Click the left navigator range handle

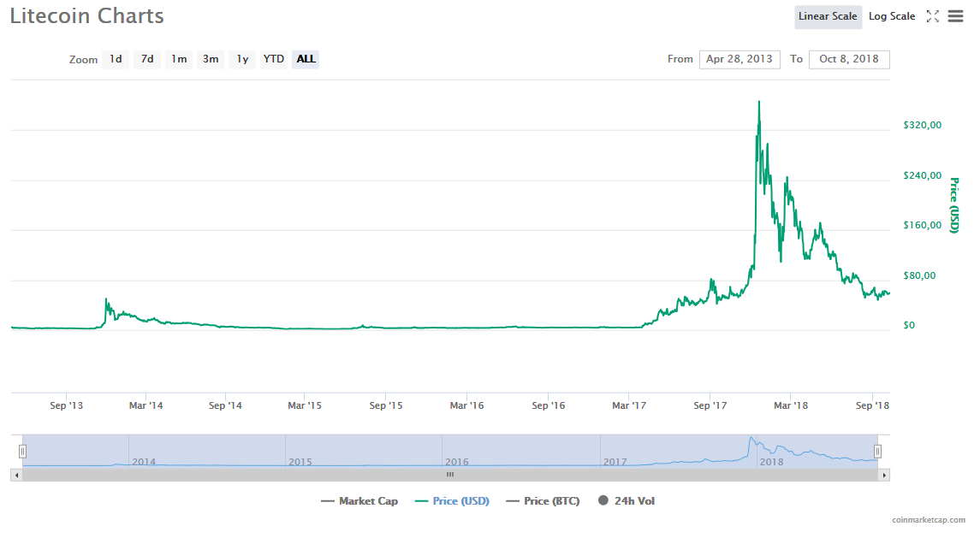22,451
